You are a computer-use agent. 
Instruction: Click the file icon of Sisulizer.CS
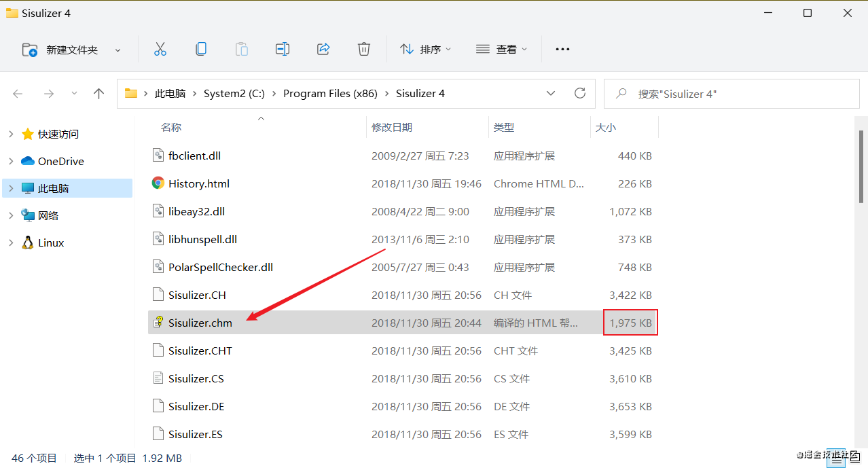[x=158, y=378]
